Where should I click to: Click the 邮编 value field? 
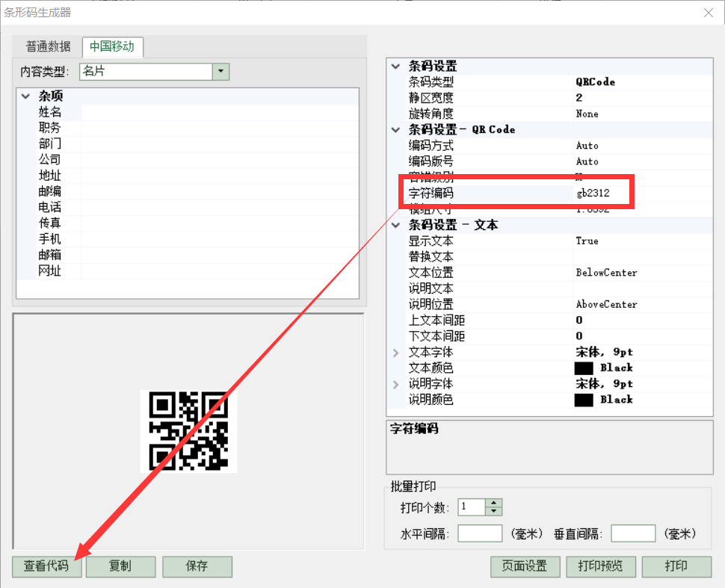click(220, 192)
